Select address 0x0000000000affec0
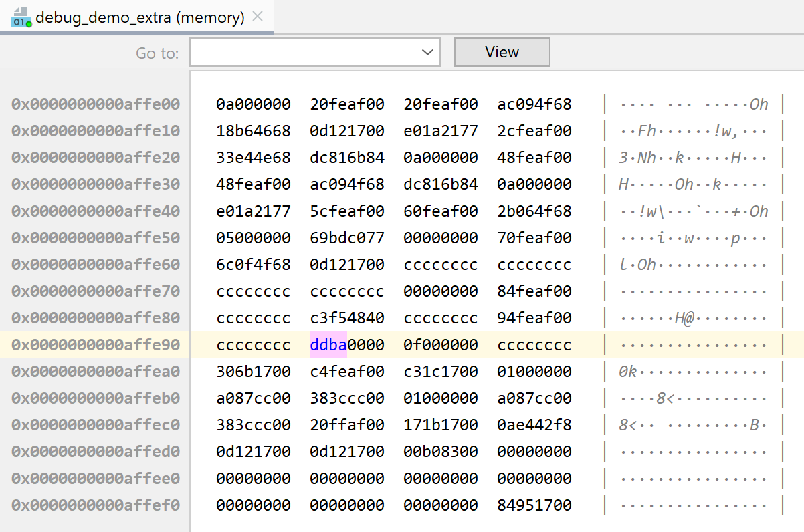 coord(96,425)
